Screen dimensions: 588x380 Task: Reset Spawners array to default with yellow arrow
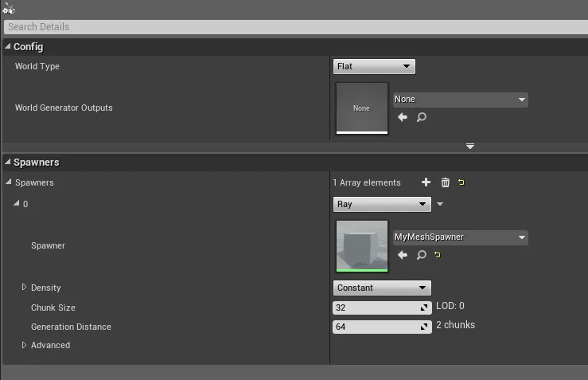point(461,182)
